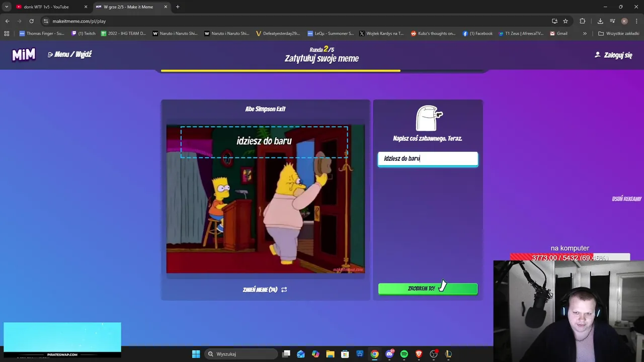Click the 'Napisz coś zabawnego. Teraz.' text

428,138
